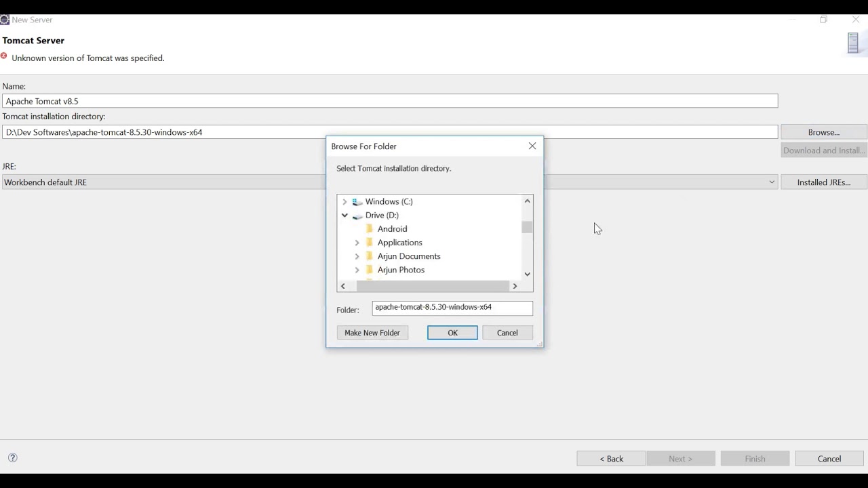Viewport: 868px width, 488px height.
Task: Click the Tomcat installation directory field
Action: (390, 132)
